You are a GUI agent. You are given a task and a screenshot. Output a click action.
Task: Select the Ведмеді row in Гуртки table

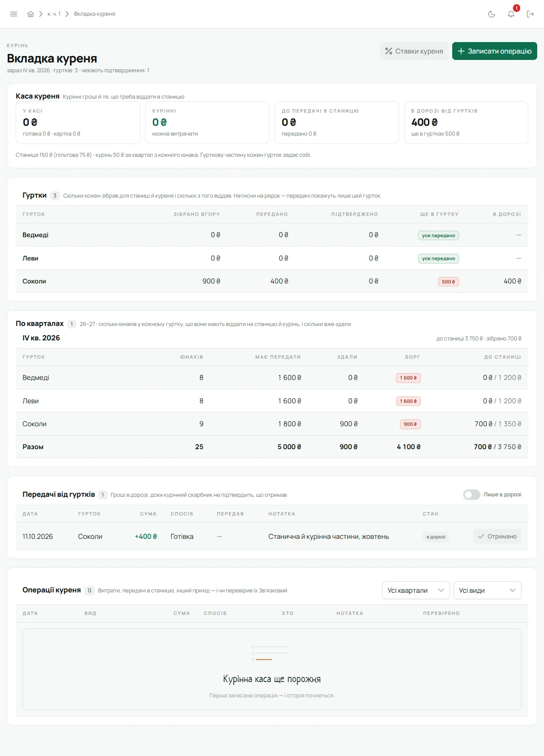[272, 235]
